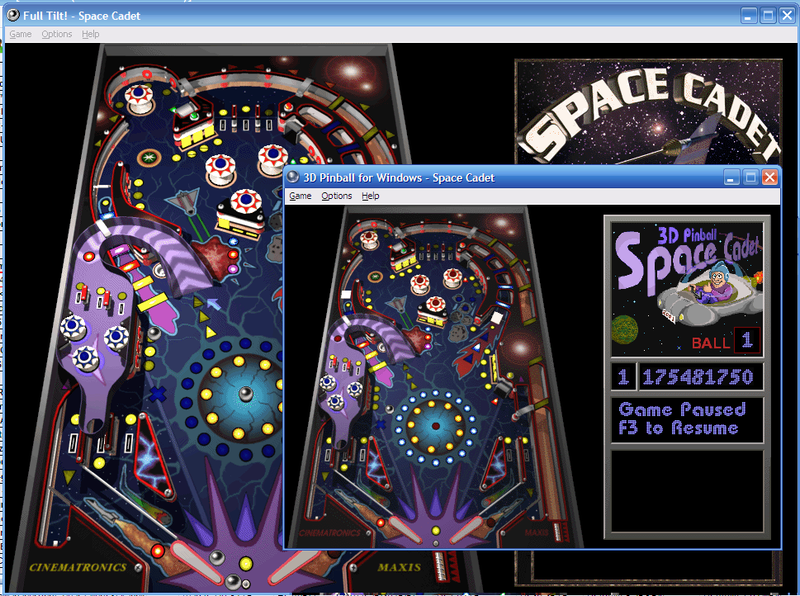Click the left flipper in Full Tilt table
The image size is (800, 596).
tap(197, 561)
